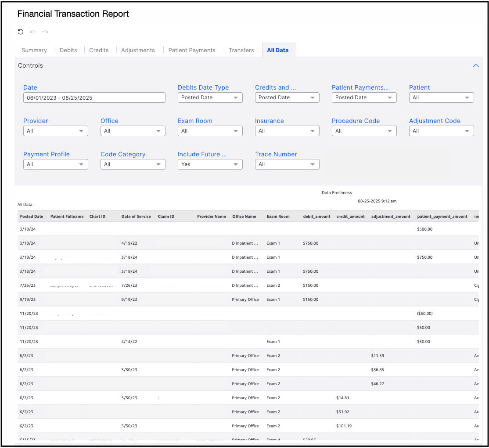Expand the Provider dropdown
Image resolution: width=489 pixels, height=448 pixels.
click(55, 131)
